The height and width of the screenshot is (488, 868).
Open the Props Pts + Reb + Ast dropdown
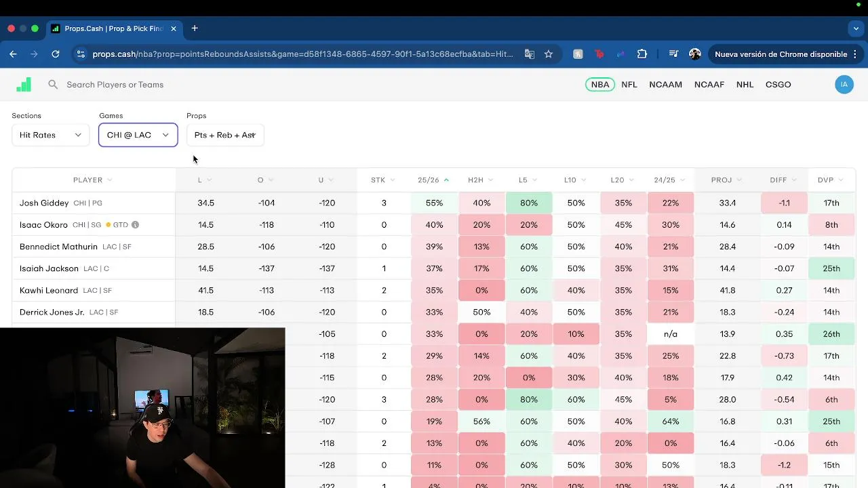225,135
